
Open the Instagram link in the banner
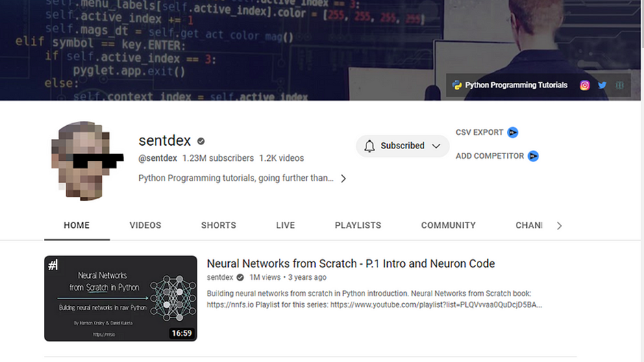[x=584, y=85]
